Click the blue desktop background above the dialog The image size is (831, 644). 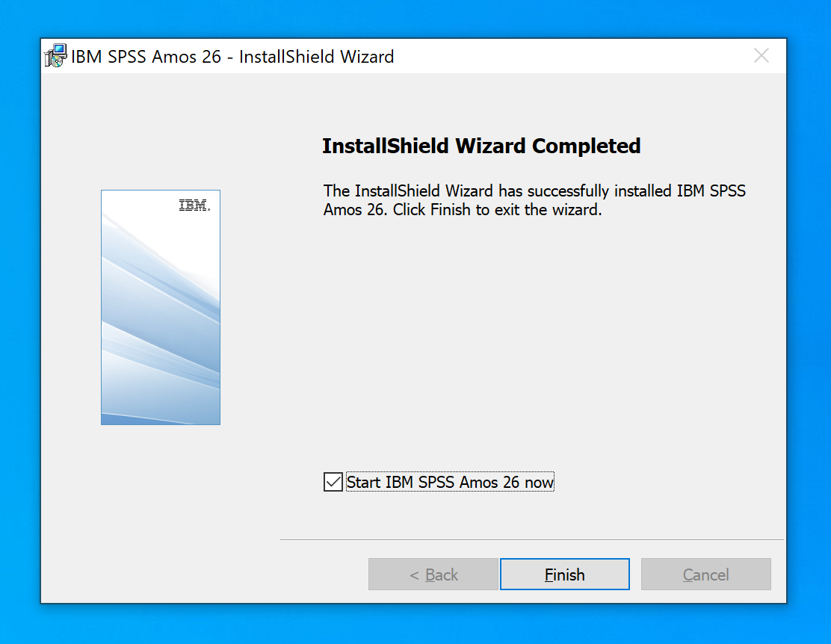[x=415, y=18]
